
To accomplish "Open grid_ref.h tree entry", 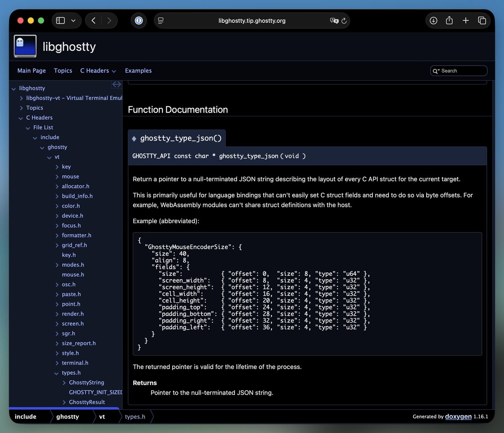I will (x=74, y=245).
